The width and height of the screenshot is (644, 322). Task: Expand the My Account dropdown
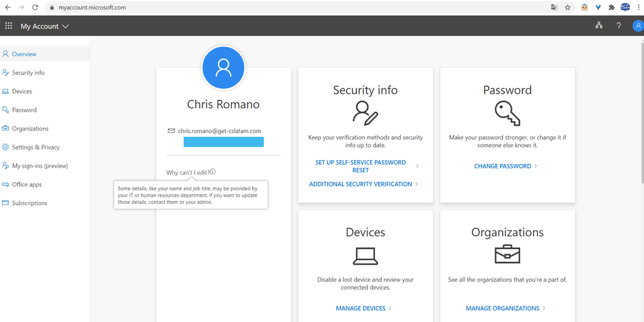(44, 26)
